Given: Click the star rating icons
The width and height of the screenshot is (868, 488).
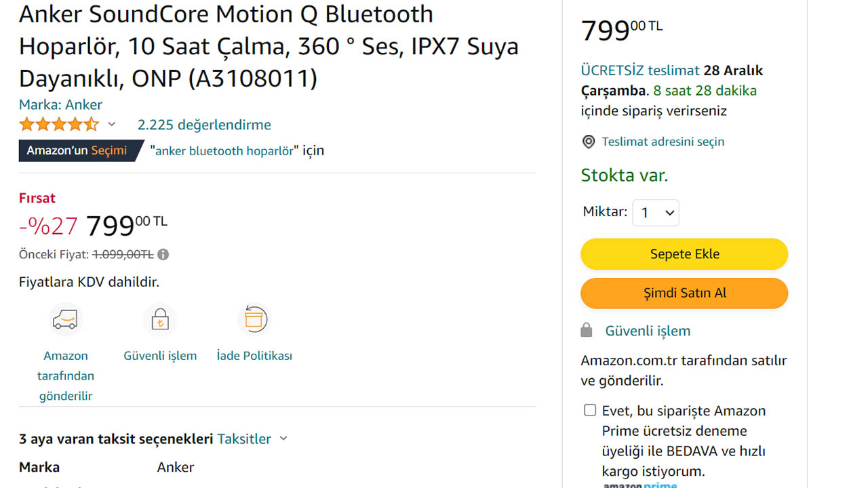Looking at the screenshot, I should (x=59, y=125).
